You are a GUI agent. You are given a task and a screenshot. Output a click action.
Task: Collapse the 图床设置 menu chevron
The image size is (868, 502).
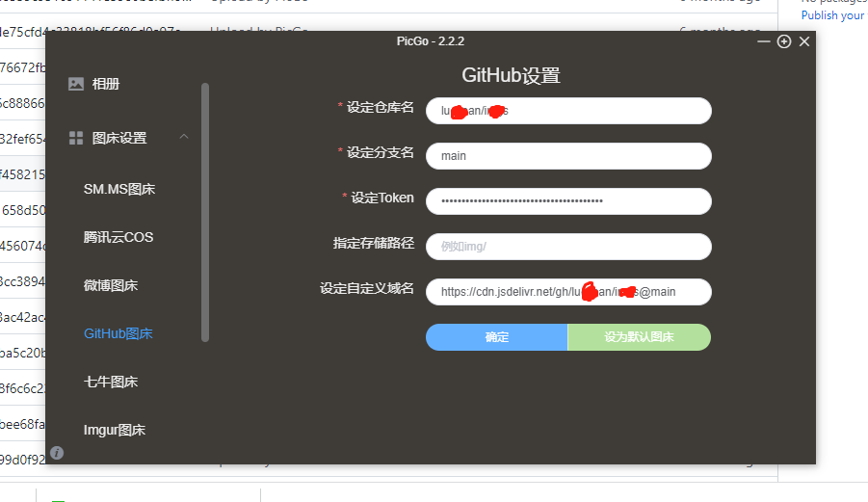pos(184,136)
